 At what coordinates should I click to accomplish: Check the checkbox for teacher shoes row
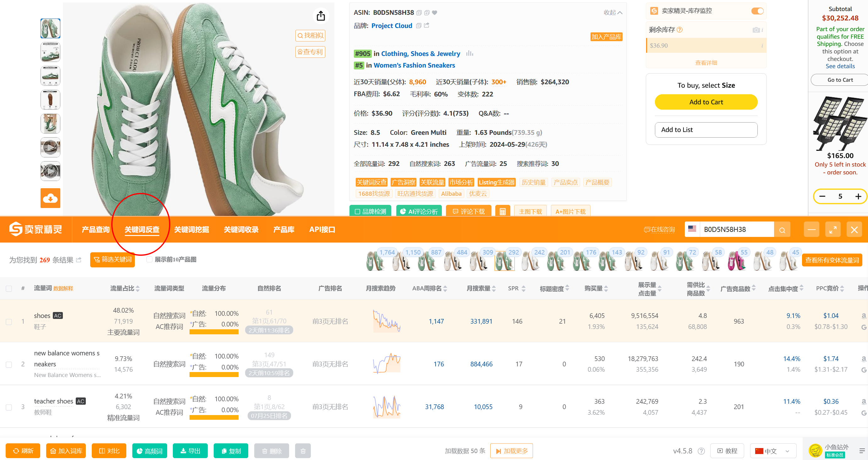pos(9,408)
